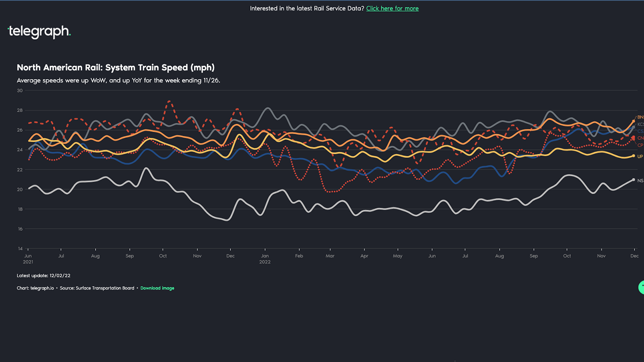
Task: Click the NS gray line end dot
Action: [x=633, y=180]
